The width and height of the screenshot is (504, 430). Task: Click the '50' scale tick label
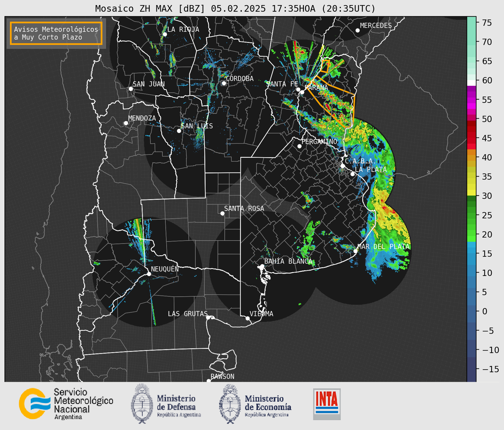(x=487, y=119)
